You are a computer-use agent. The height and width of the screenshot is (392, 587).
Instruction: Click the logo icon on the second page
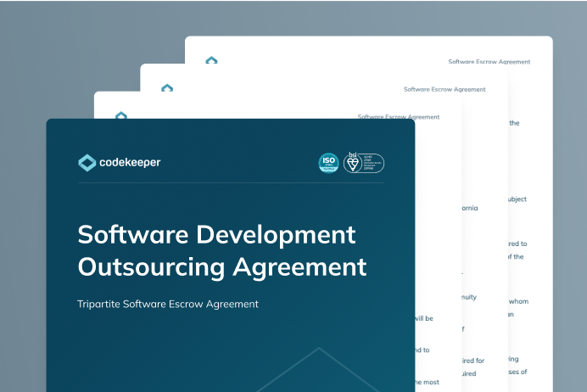click(121, 115)
